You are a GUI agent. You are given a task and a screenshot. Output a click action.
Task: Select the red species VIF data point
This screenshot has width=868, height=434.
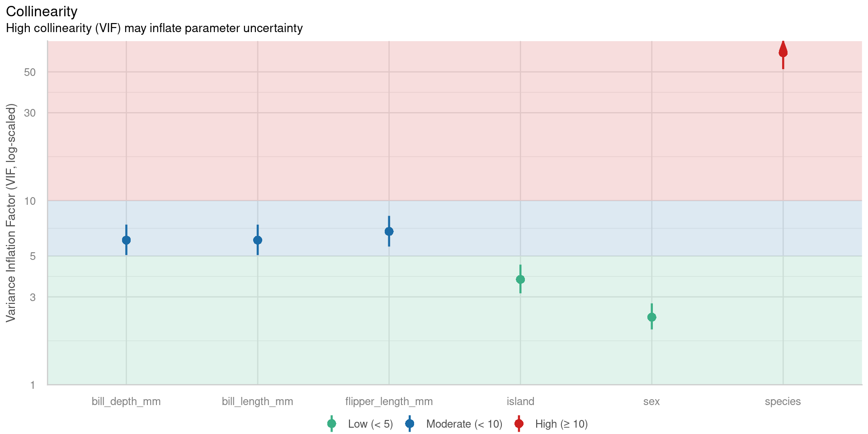[783, 52]
